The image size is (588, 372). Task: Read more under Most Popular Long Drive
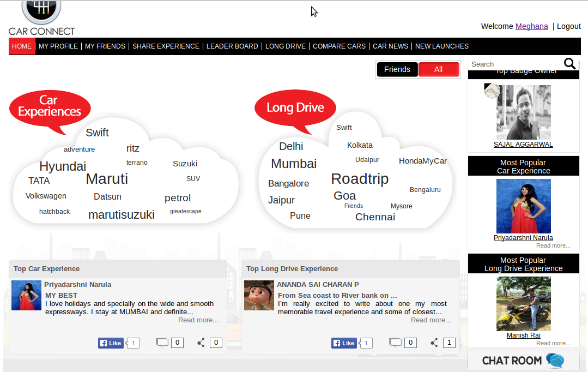[553, 343]
